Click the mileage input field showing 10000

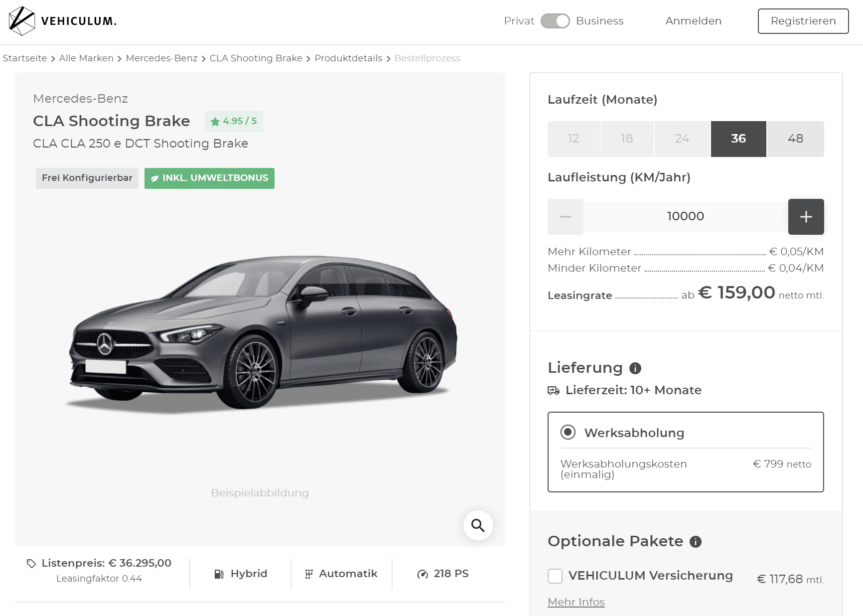tap(686, 217)
